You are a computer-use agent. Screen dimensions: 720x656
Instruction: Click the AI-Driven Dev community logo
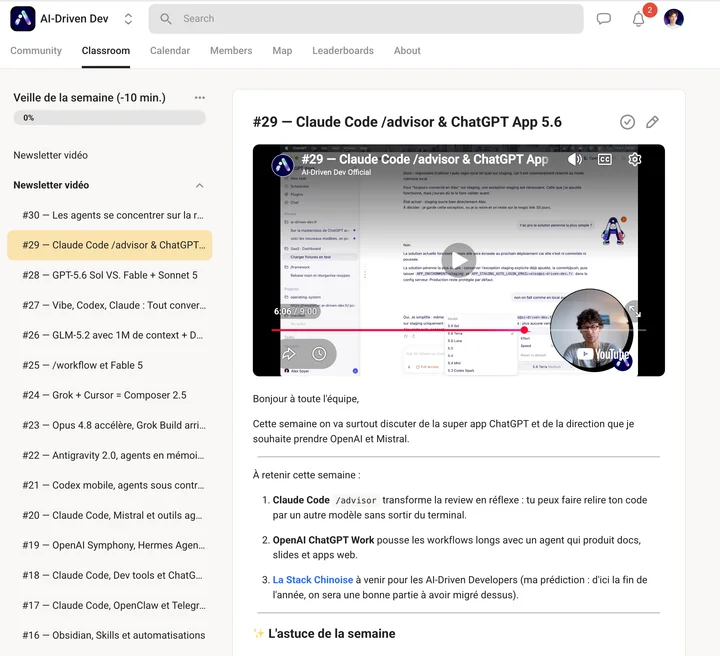pyautogui.click(x=22, y=19)
